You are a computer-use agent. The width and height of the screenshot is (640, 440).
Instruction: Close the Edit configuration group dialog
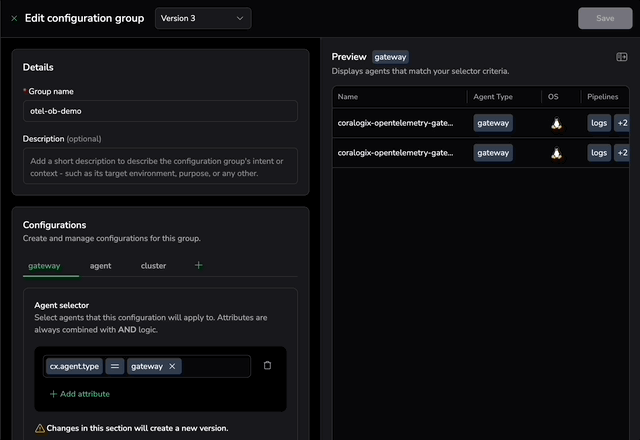coord(14,18)
